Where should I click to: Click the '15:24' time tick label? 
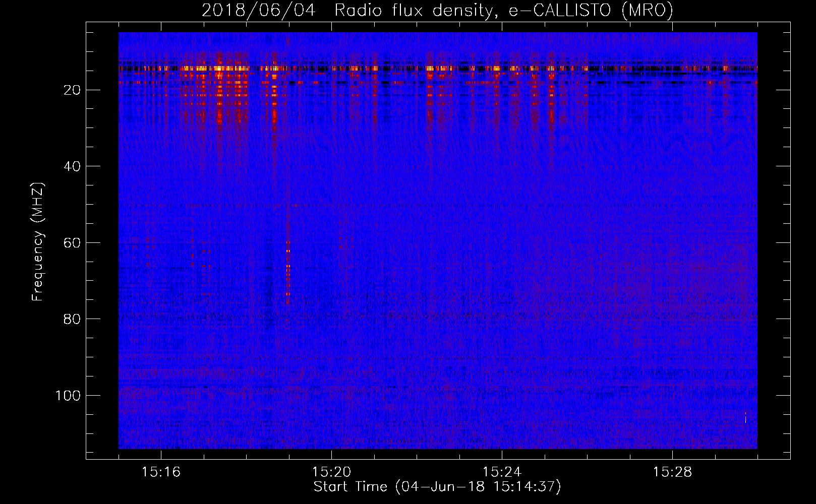point(502,472)
